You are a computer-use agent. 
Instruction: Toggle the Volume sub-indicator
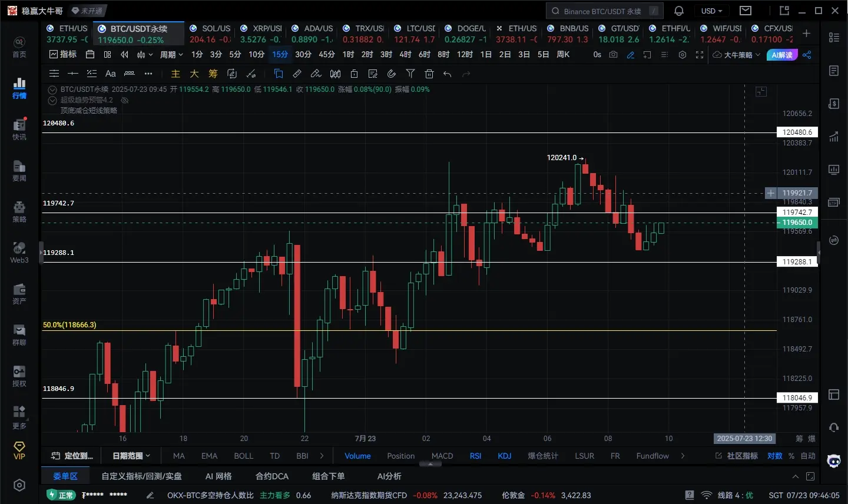coord(357,456)
